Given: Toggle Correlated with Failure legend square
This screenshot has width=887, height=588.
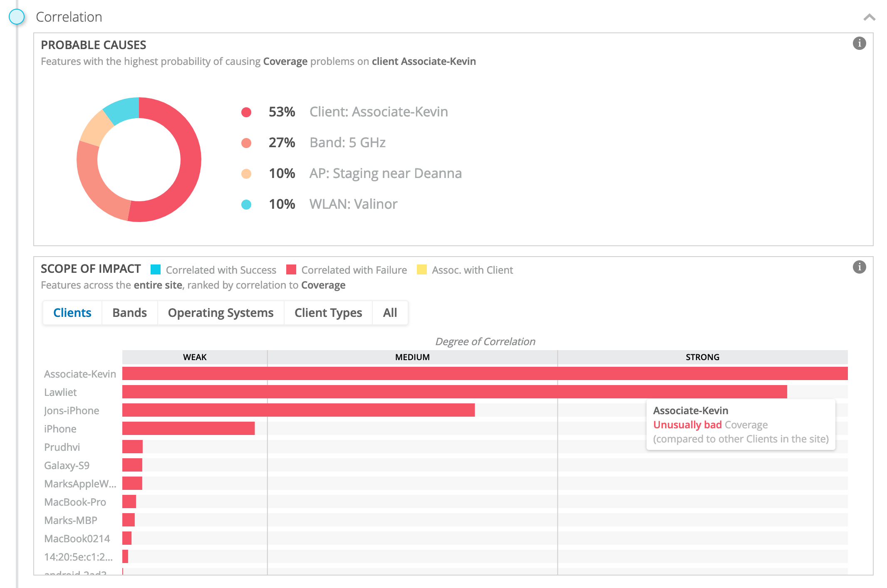Looking at the screenshot, I should point(291,270).
